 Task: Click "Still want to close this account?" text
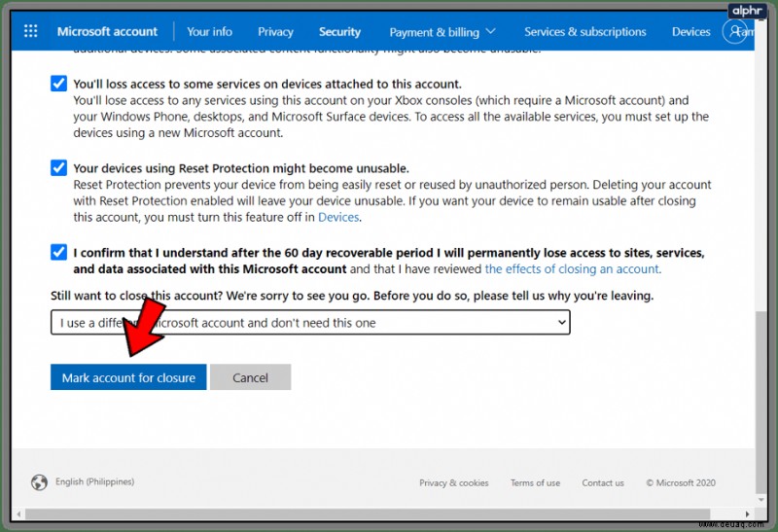pos(137,296)
